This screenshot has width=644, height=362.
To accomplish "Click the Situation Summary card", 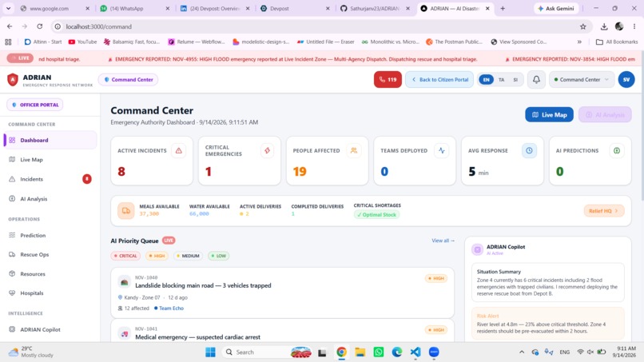I will [x=548, y=283].
